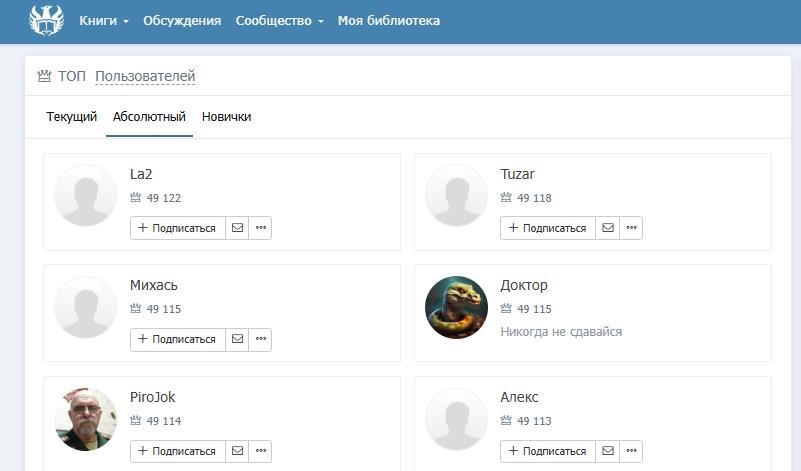
Task: Open the Пользователей category selector
Action: click(x=145, y=76)
